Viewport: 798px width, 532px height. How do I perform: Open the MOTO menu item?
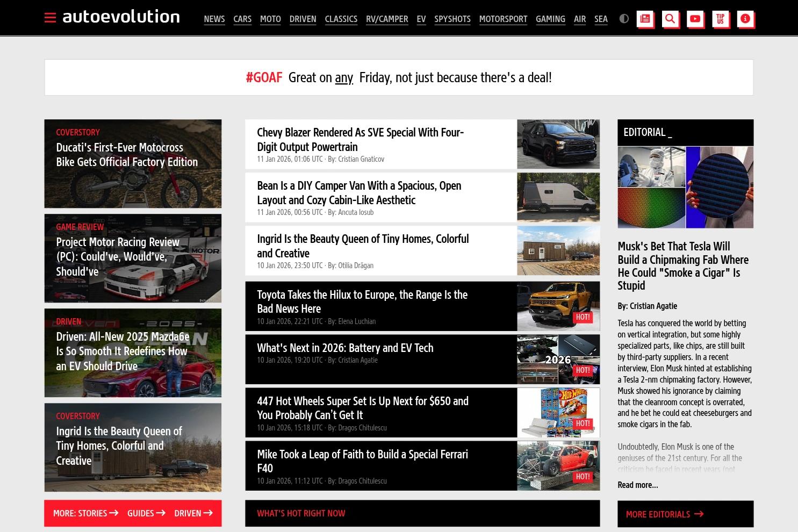tap(270, 19)
